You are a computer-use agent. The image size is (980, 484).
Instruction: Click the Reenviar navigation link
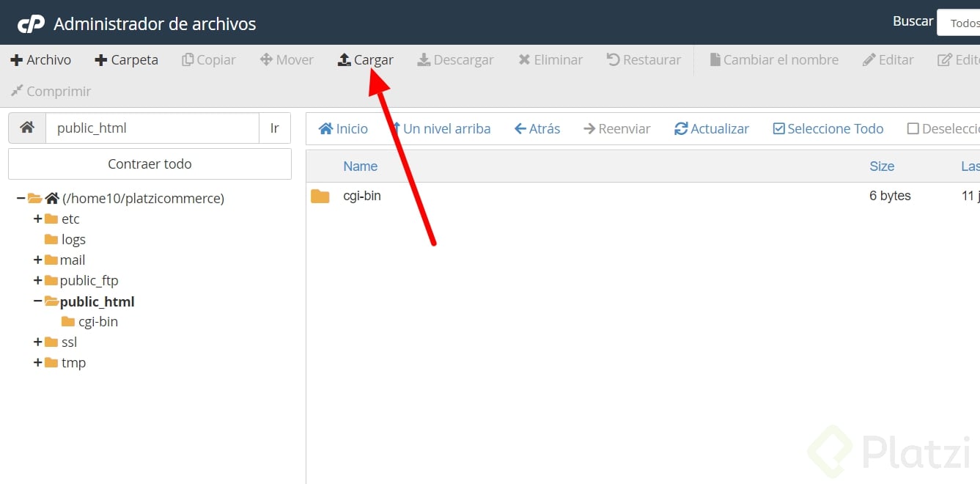[617, 129]
